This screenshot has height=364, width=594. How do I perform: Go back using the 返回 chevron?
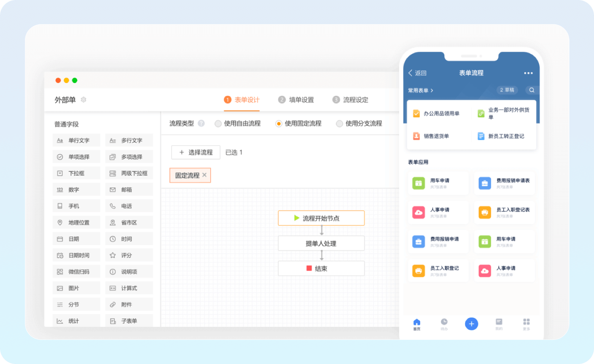(x=411, y=73)
